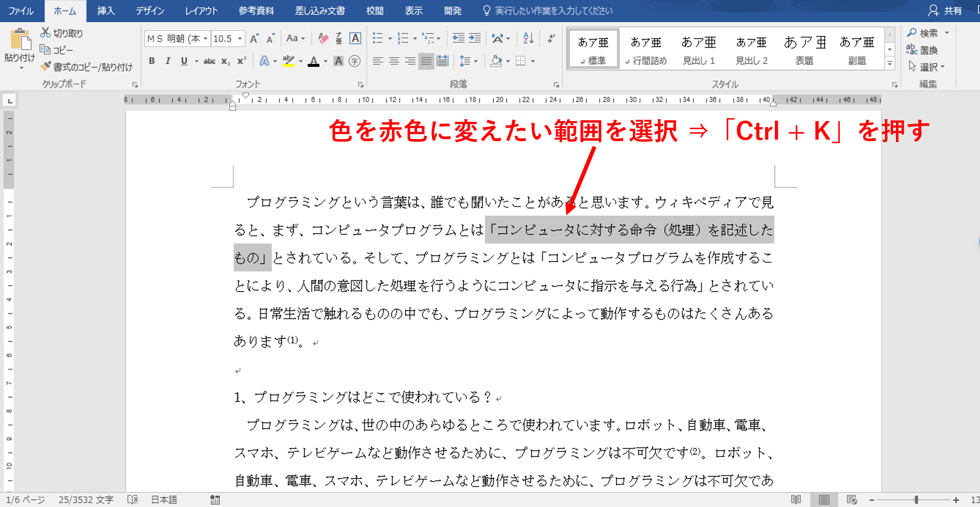Click the 日本語 language indicator
The height and width of the screenshot is (507, 980).
[164, 499]
